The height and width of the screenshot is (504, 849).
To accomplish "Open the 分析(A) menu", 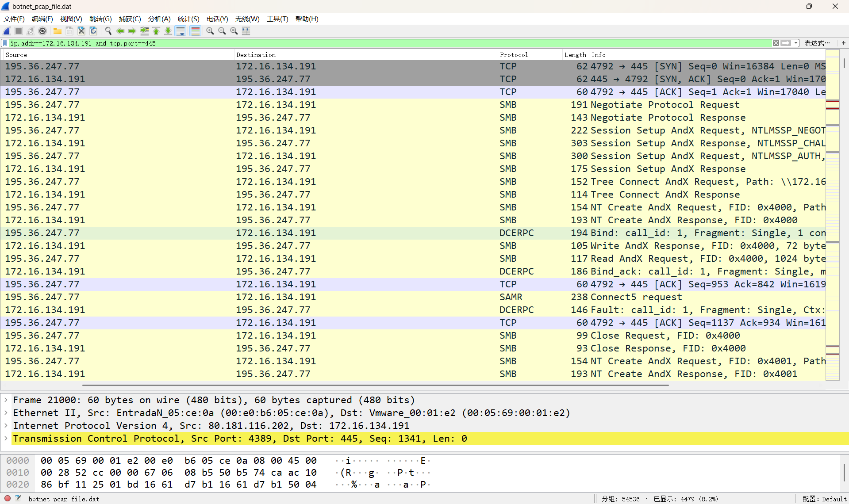I will coord(159,19).
